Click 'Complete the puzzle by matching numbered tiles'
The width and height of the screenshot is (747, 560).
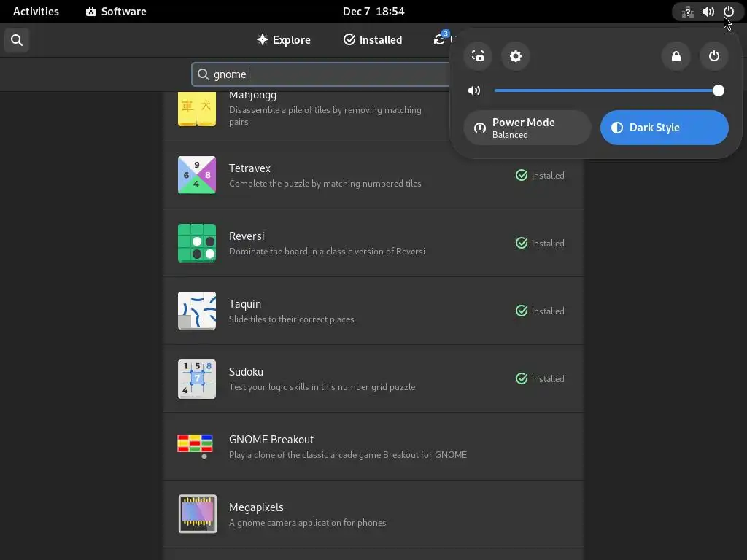tap(325, 183)
